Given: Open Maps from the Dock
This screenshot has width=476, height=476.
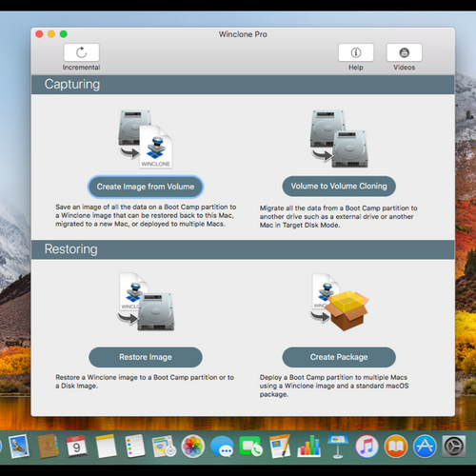Looking at the screenshot, I should click(x=164, y=446).
